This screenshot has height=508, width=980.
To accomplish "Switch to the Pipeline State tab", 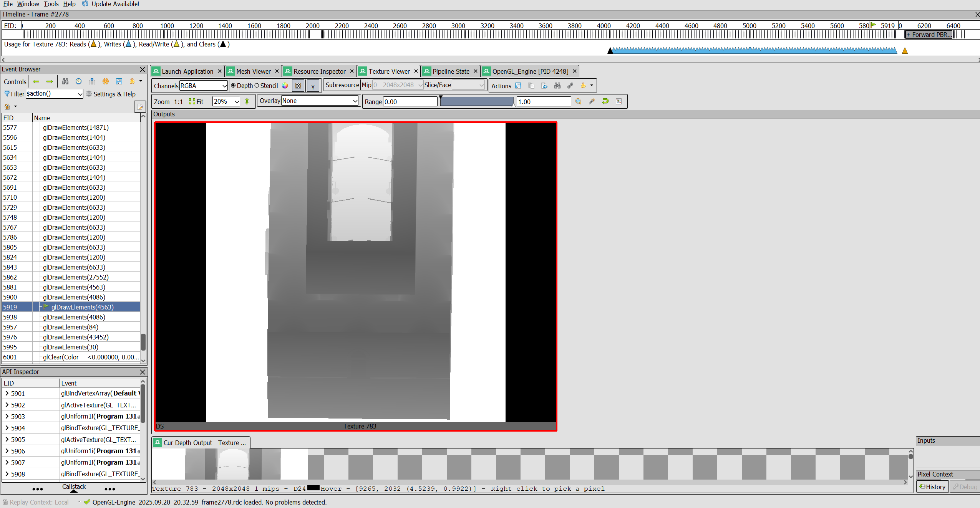I will click(450, 71).
